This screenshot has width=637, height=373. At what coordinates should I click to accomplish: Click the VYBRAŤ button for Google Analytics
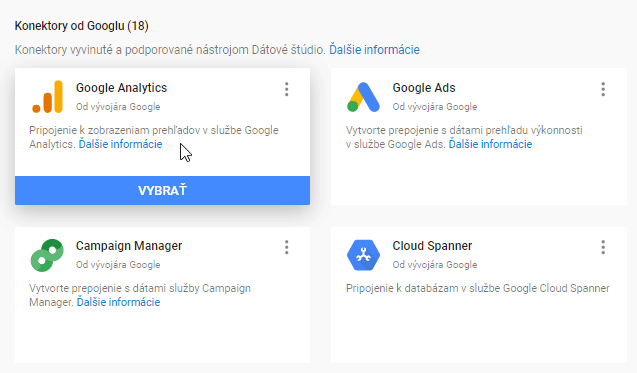point(162,190)
